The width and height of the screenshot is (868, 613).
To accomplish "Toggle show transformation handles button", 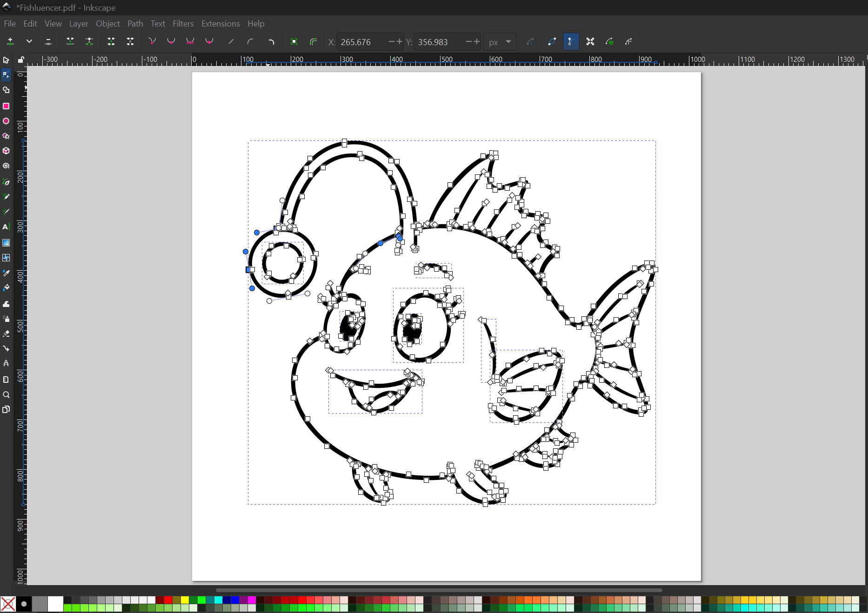I will (590, 42).
